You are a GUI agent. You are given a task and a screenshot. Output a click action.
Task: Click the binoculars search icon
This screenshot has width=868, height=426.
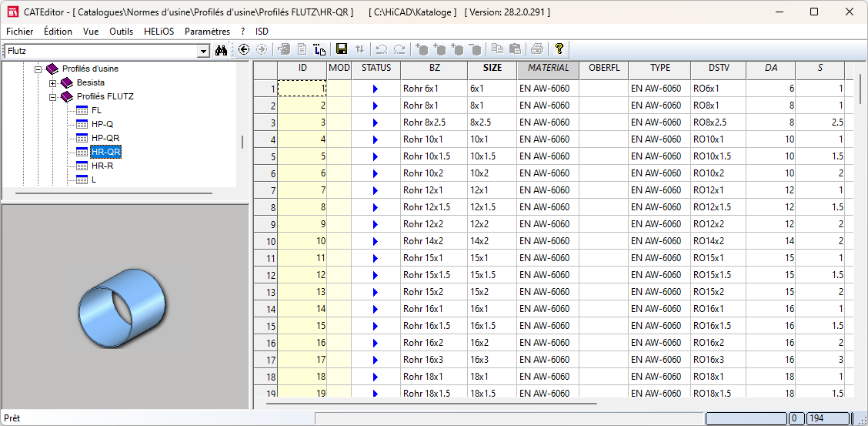[222, 50]
